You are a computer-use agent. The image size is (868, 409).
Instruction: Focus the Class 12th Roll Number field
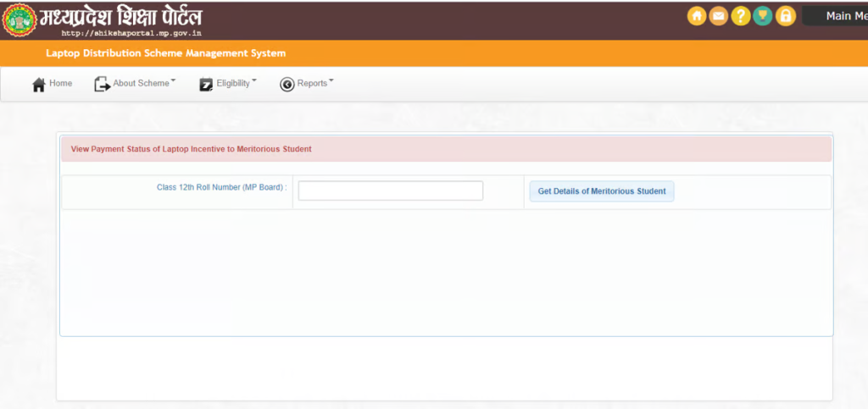coord(390,191)
